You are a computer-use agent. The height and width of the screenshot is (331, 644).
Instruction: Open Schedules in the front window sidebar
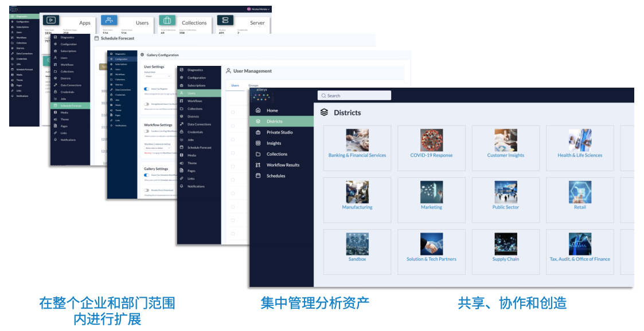point(282,176)
